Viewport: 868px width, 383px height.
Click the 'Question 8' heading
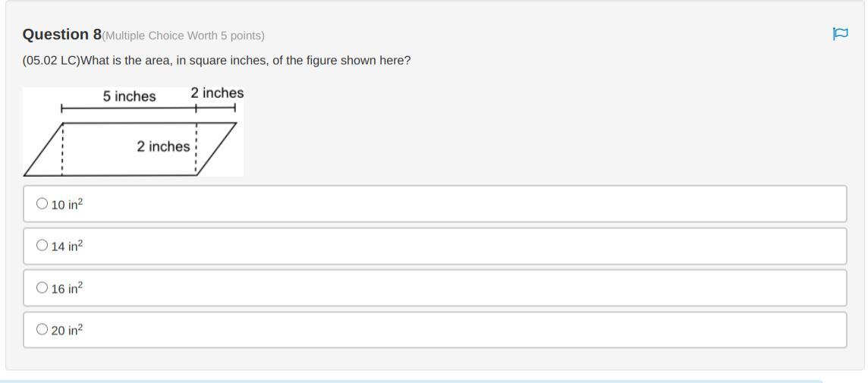(x=61, y=34)
